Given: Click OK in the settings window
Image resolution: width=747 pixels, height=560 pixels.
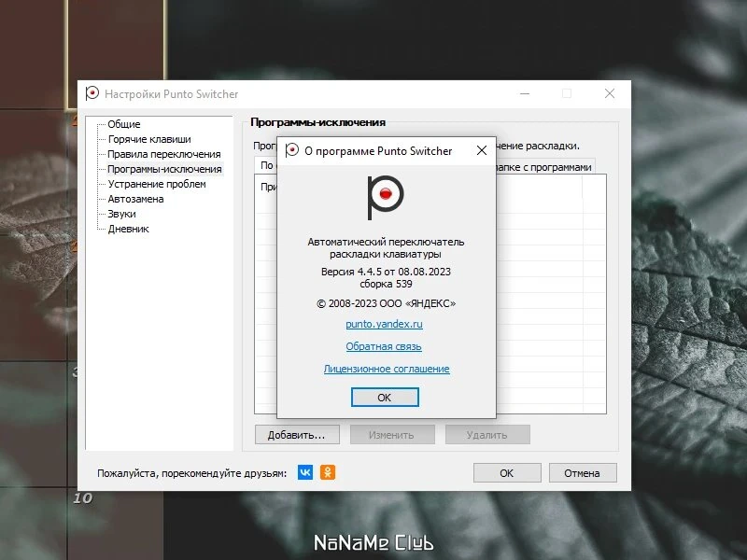Looking at the screenshot, I should [507, 473].
